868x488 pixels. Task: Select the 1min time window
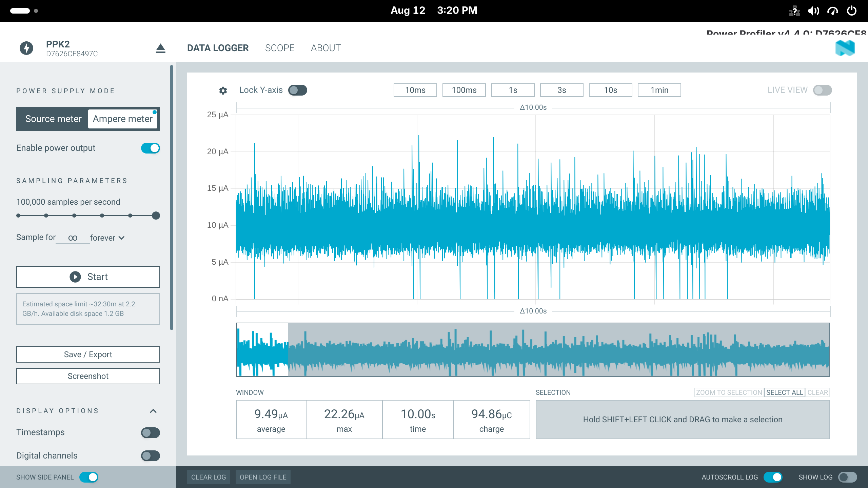click(659, 90)
